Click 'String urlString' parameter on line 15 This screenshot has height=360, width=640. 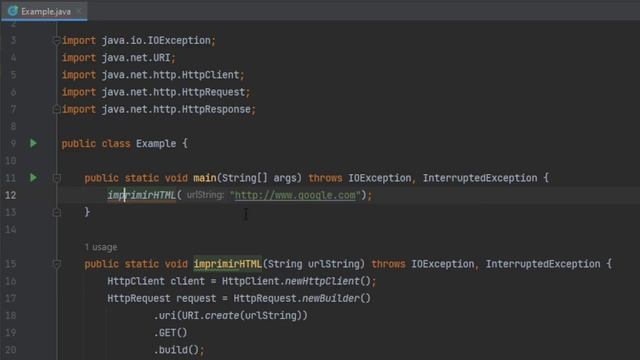click(x=314, y=264)
